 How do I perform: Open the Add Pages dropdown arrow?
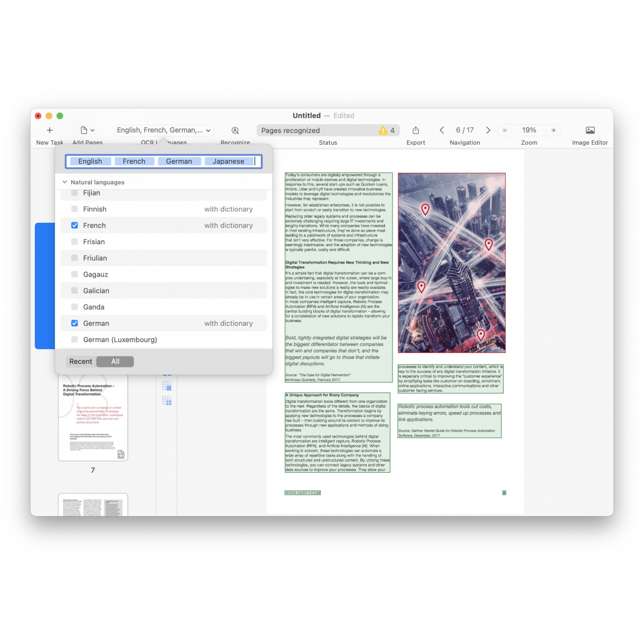point(92,130)
